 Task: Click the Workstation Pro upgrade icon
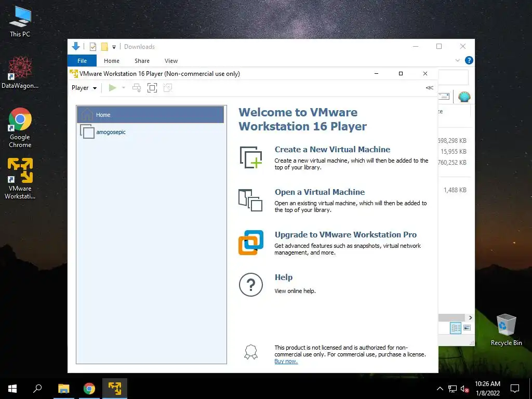pyautogui.click(x=251, y=243)
